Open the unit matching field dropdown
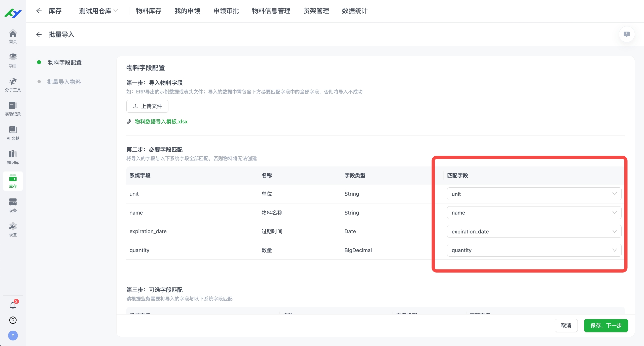 pyautogui.click(x=534, y=194)
